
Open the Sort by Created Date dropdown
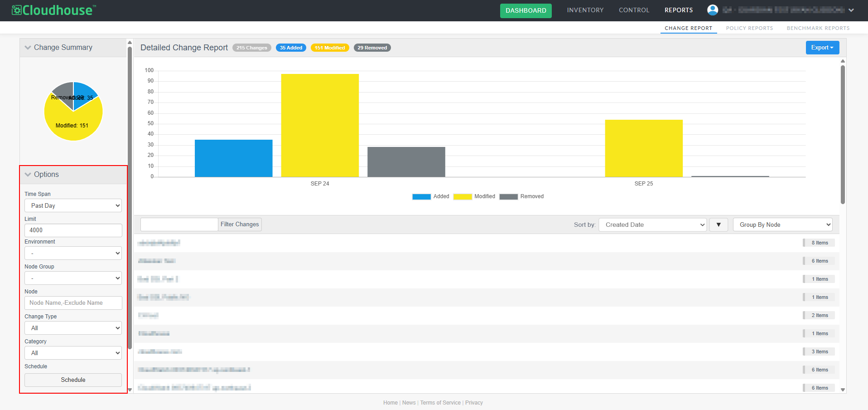point(652,225)
